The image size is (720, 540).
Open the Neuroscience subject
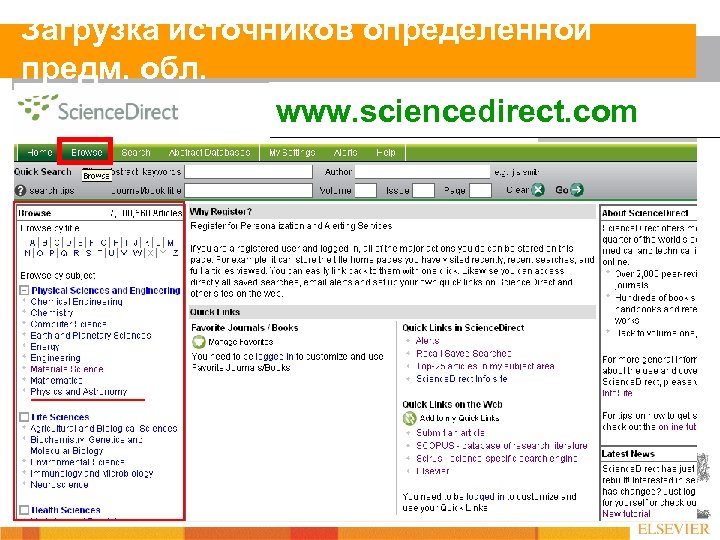pyautogui.click(x=59, y=484)
